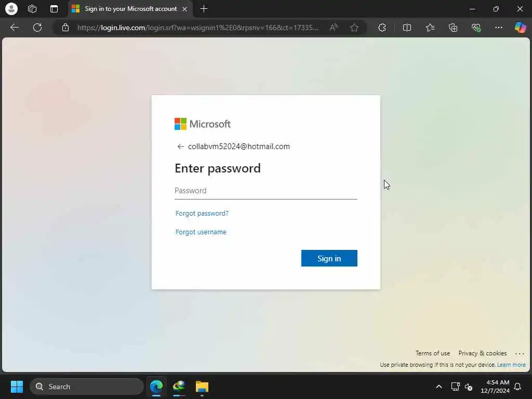Open the notifications bell icon

coord(518,387)
